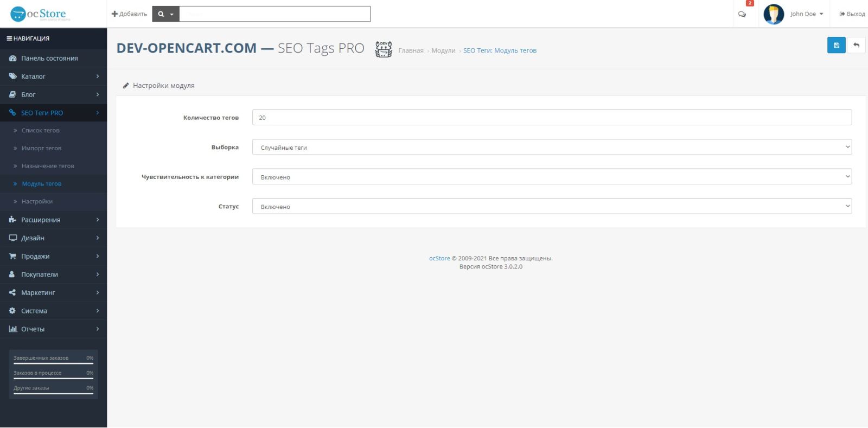This screenshot has width=868, height=428.
Task: Click the Выход logout link
Action: tap(852, 14)
